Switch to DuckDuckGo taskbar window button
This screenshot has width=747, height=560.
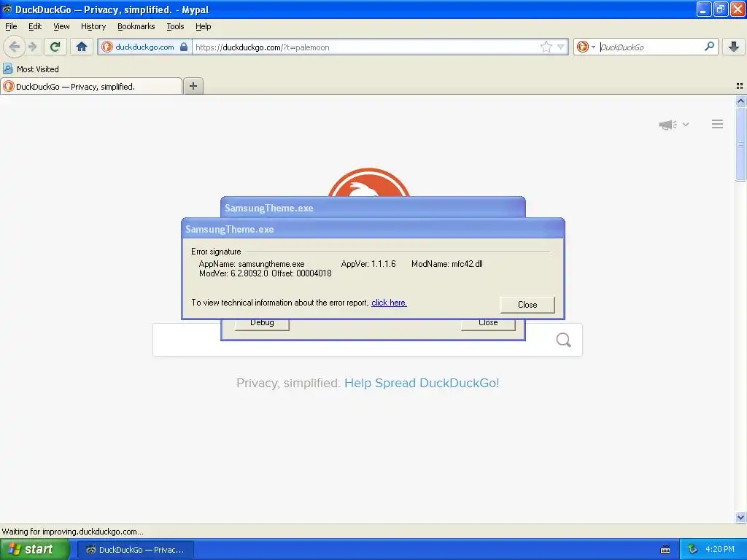[x=135, y=550]
